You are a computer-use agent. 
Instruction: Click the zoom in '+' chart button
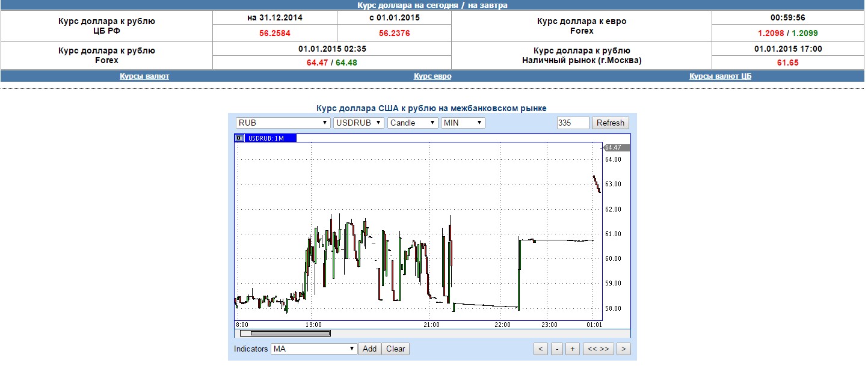(573, 349)
